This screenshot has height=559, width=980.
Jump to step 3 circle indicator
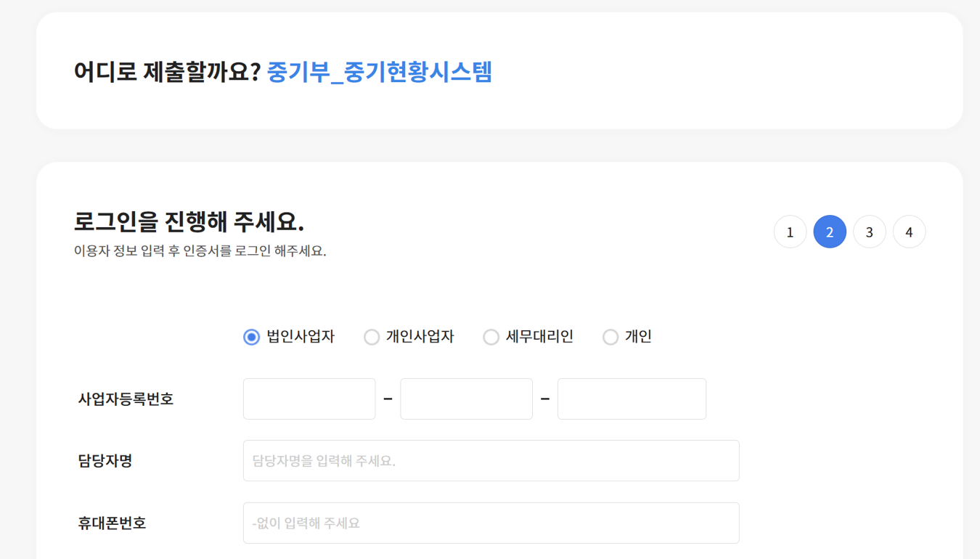[x=869, y=232]
